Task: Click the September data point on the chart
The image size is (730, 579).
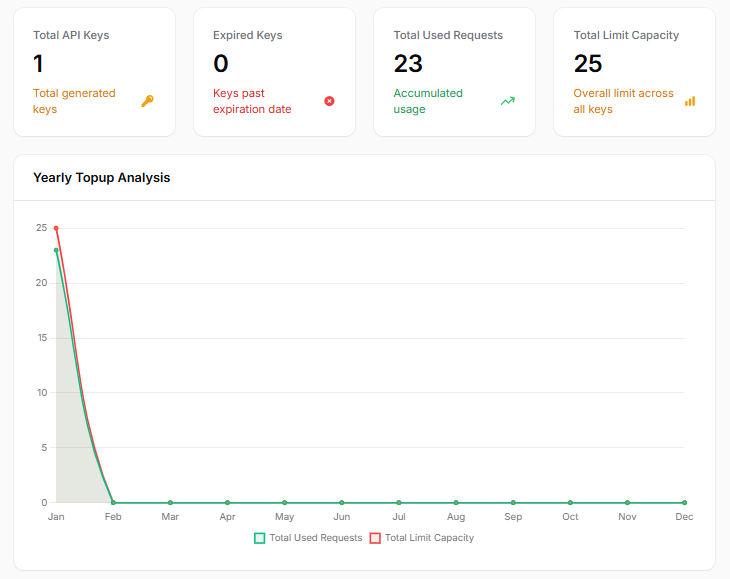Action: pos(513,502)
